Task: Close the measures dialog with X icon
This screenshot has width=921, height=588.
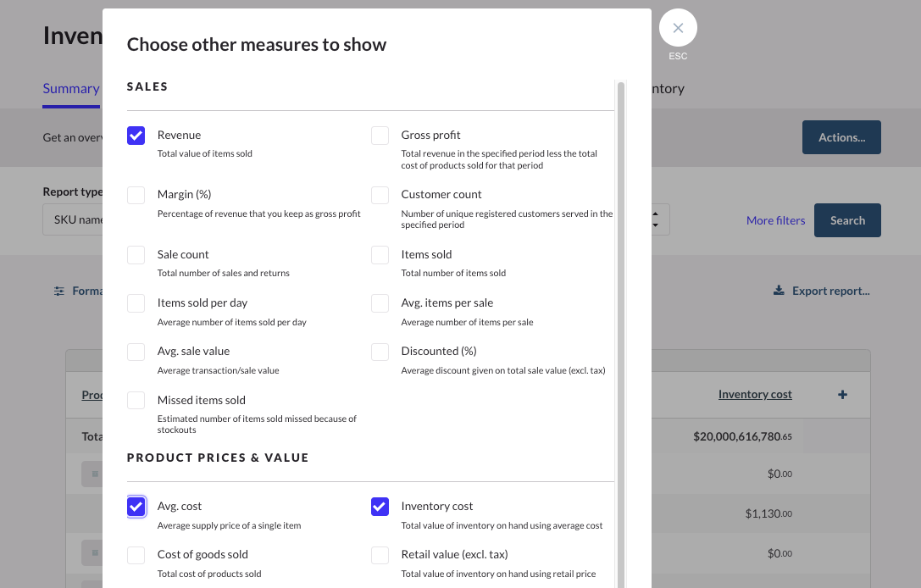Action: click(678, 28)
